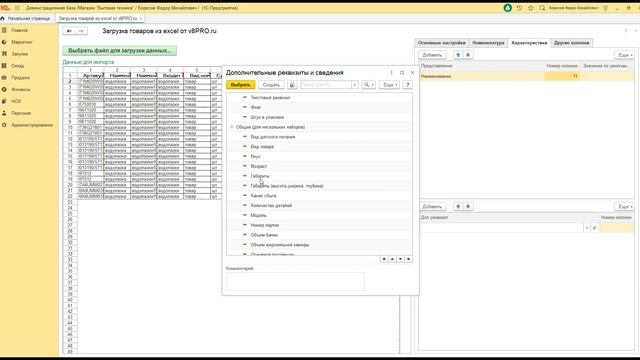Open the history clock icon
640x360 pixels.
pos(519,8)
